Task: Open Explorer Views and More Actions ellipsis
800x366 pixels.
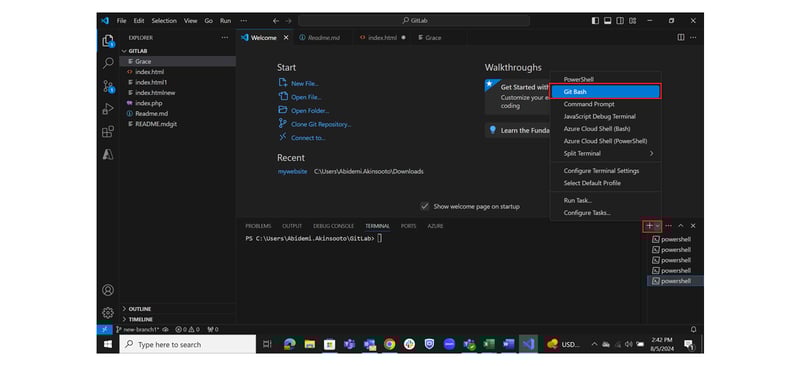Action: pyautogui.click(x=225, y=37)
